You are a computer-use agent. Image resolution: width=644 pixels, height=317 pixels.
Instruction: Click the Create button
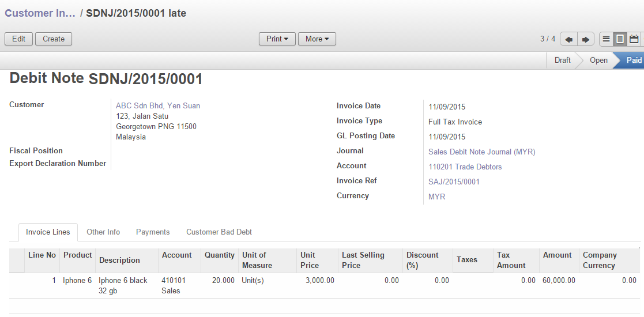coord(54,39)
